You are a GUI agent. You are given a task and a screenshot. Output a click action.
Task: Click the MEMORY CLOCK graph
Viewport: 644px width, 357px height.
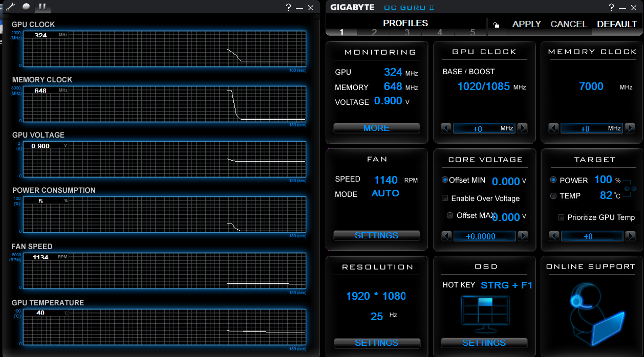[164, 104]
